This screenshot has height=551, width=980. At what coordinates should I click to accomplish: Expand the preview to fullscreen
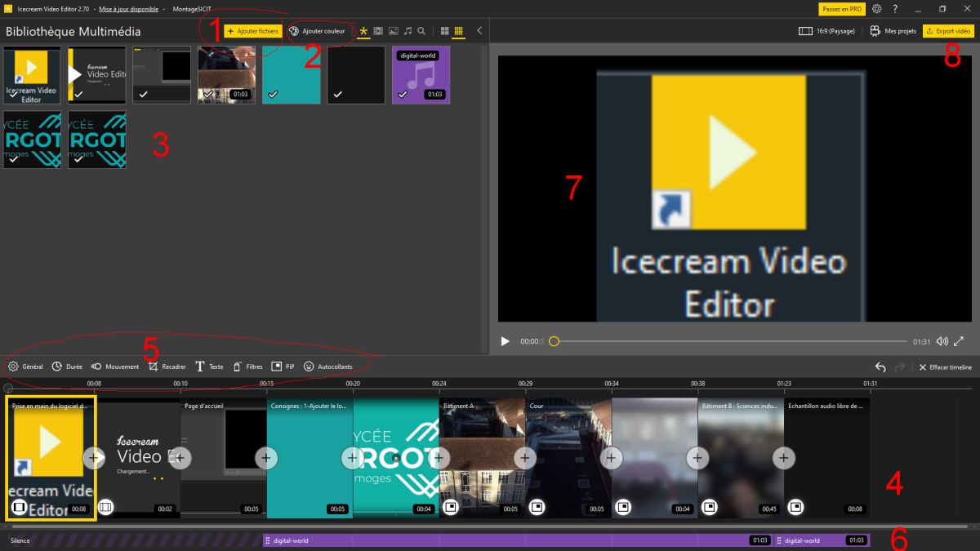(x=960, y=341)
